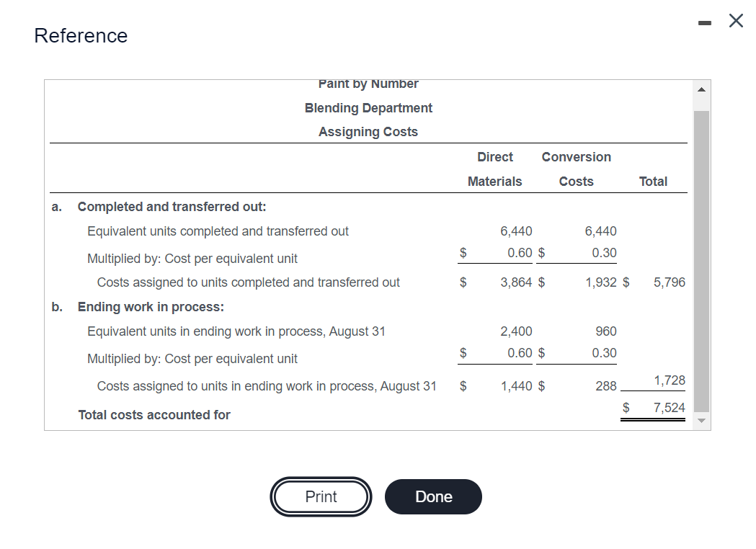Image resolution: width=756 pixels, height=549 pixels.
Task: Click the Reference dialog title
Action: click(x=81, y=35)
